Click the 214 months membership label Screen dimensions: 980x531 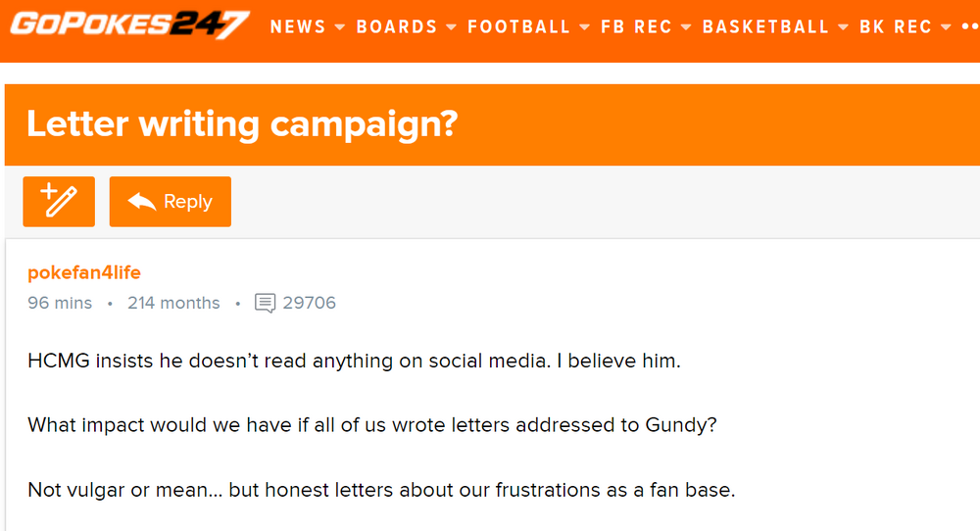coord(173,303)
